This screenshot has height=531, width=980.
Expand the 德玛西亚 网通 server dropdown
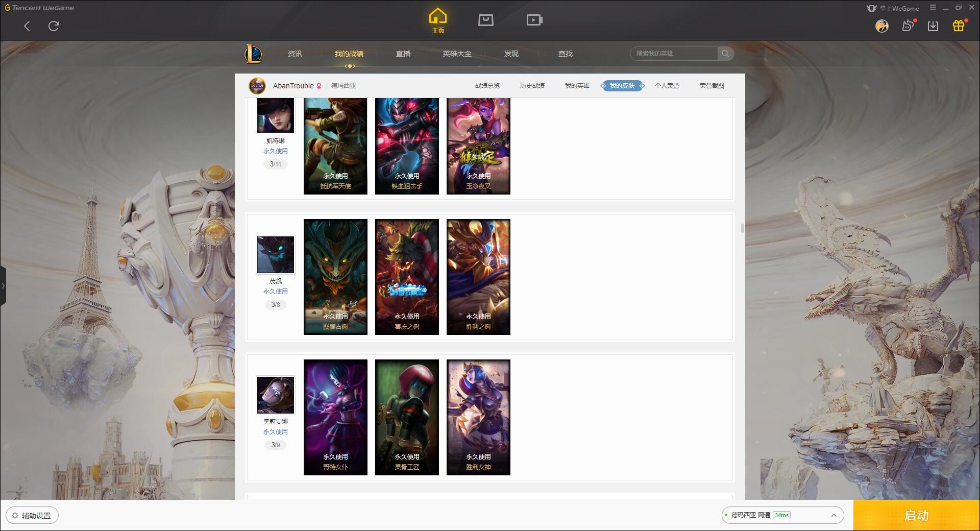coord(782,515)
